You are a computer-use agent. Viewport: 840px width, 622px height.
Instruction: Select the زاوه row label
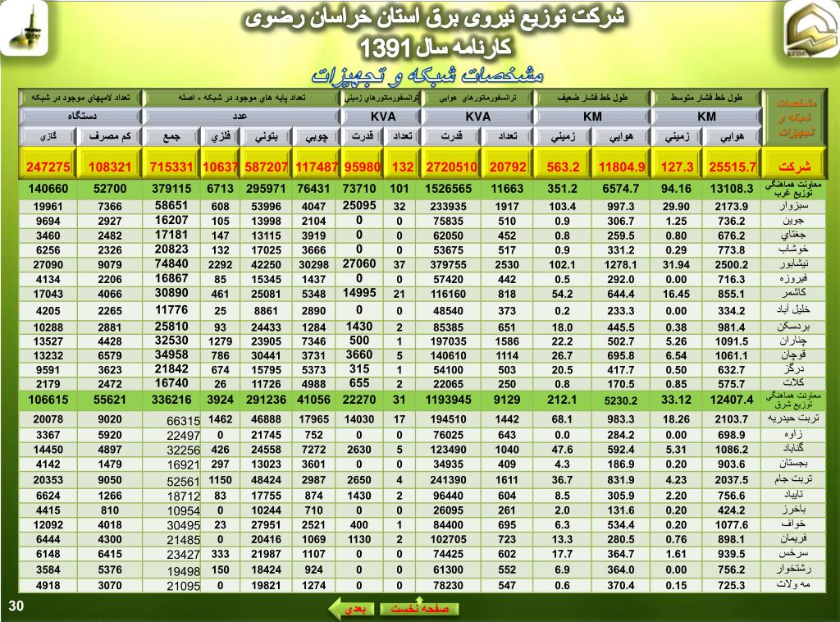[793, 434]
